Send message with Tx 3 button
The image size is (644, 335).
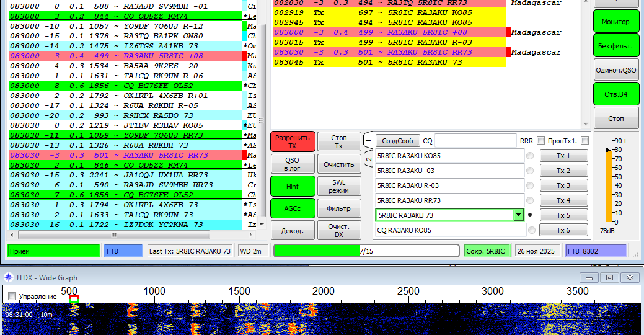[x=563, y=185]
